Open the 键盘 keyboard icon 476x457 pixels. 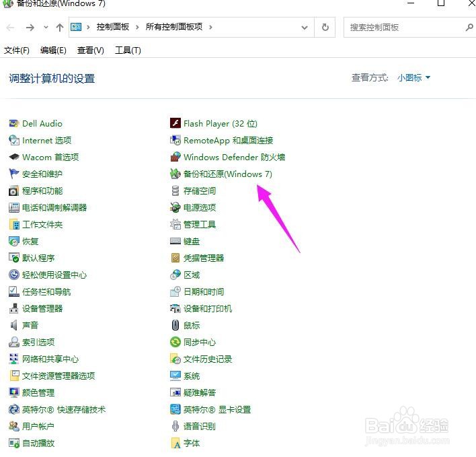(x=175, y=241)
